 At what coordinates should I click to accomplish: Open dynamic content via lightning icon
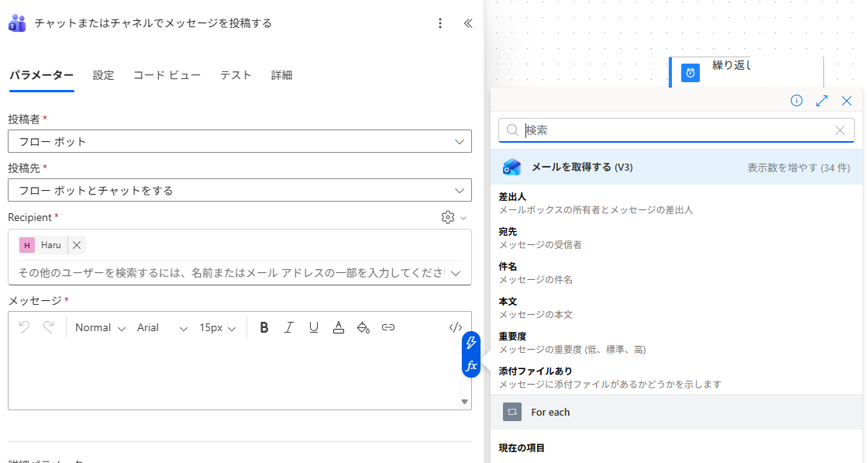[x=471, y=342]
